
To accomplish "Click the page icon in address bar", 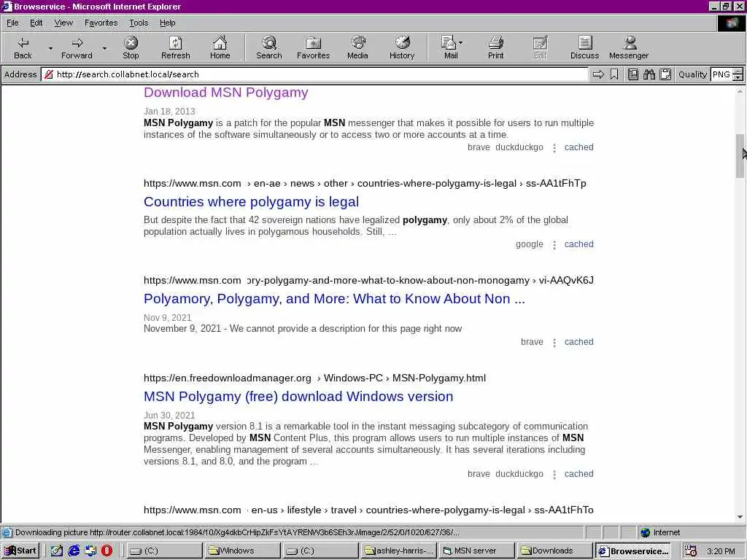I will (49, 74).
